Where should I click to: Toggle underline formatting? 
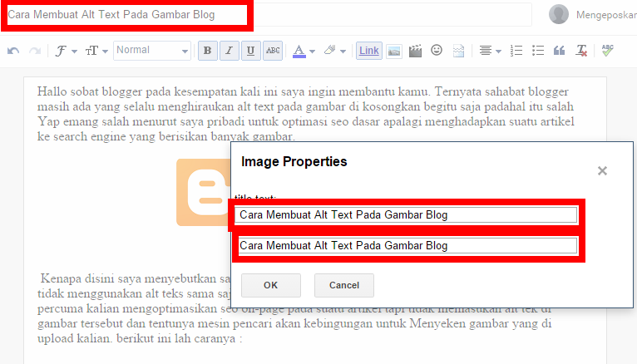click(251, 51)
